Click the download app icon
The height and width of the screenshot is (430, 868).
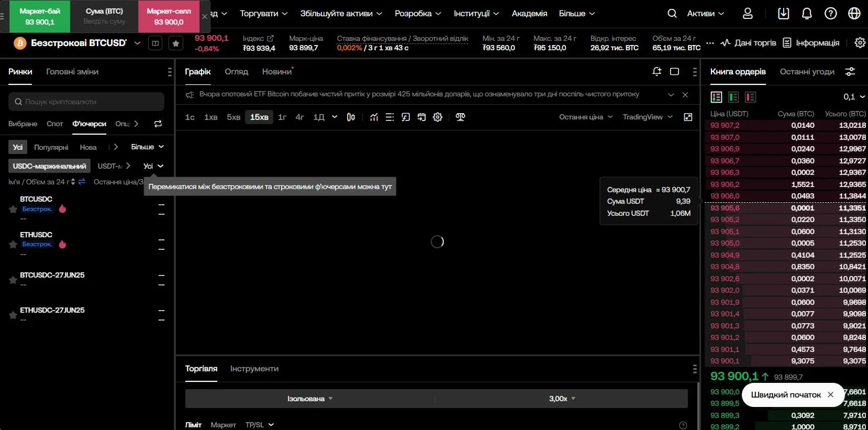coord(783,14)
